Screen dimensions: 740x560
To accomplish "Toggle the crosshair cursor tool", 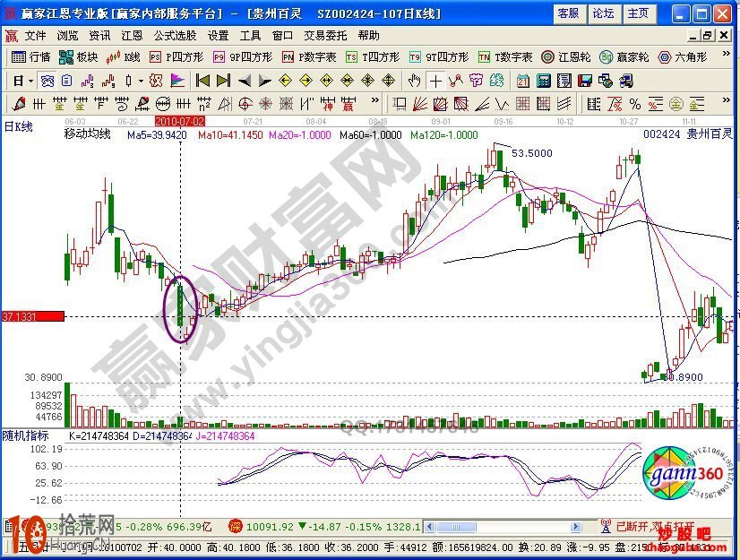I will point(435,82).
